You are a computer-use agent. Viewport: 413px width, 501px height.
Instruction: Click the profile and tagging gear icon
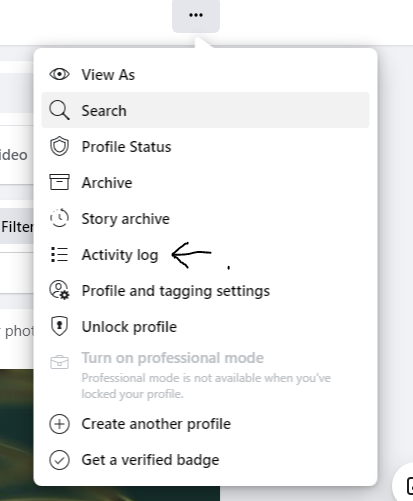pyautogui.click(x=59, y=290)
